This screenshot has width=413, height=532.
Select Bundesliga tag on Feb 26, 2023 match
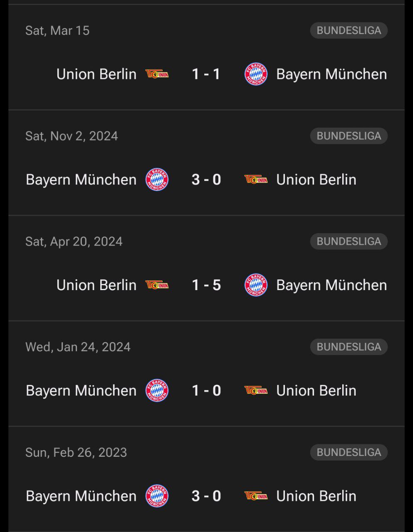(349, 453)
